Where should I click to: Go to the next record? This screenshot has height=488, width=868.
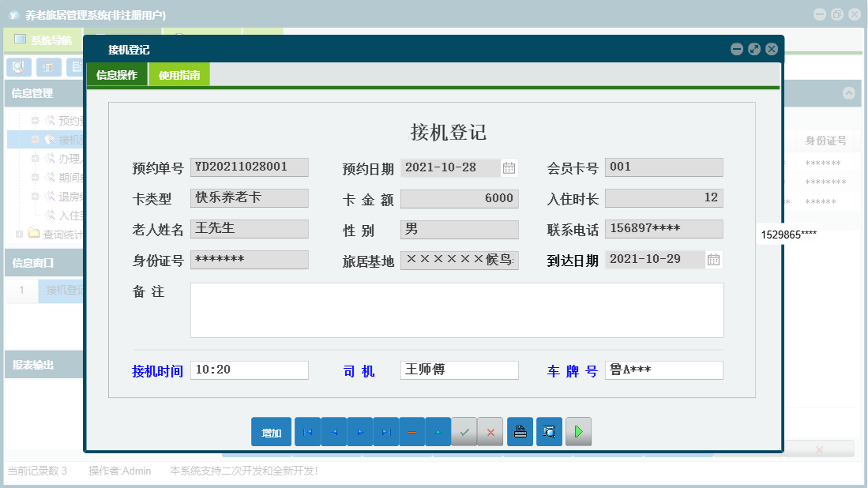[x=359, y=432]
